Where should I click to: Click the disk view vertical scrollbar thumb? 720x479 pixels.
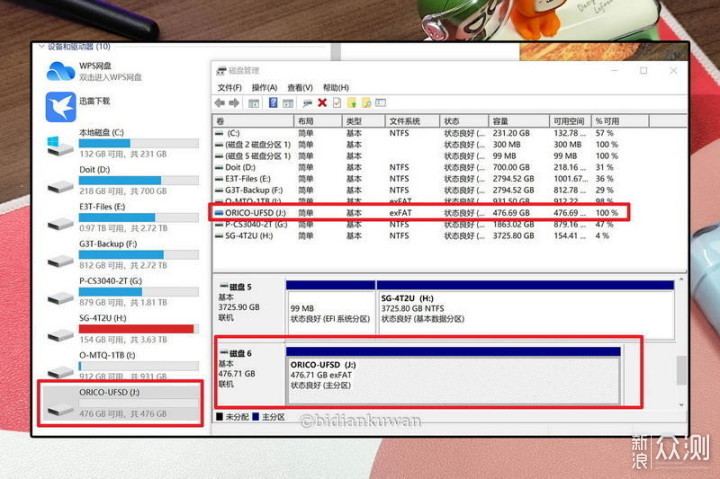[681, 370]
